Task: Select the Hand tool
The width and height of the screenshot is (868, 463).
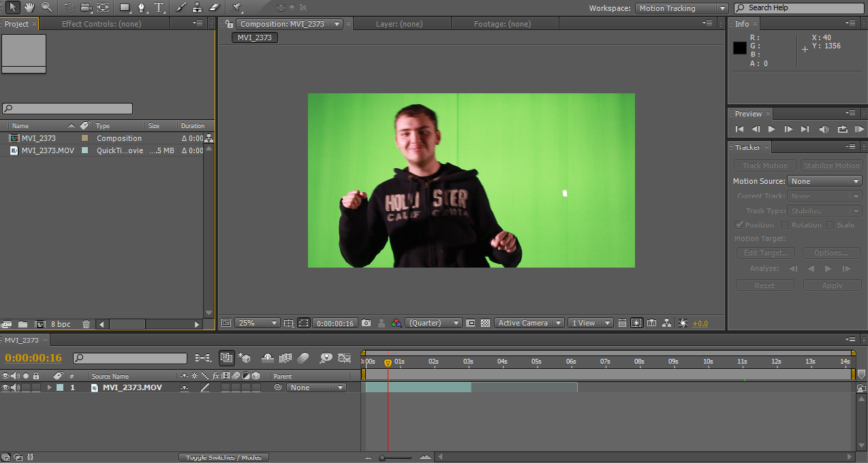Action: (29, 7)
